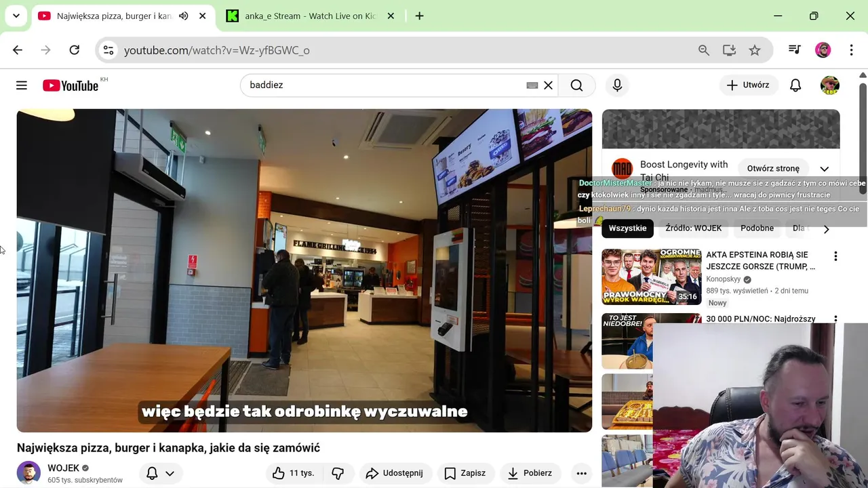The height and width of the screenshot is (488, 868).
Task: Toggle the subscription notification bell
Action: [160, 473]
